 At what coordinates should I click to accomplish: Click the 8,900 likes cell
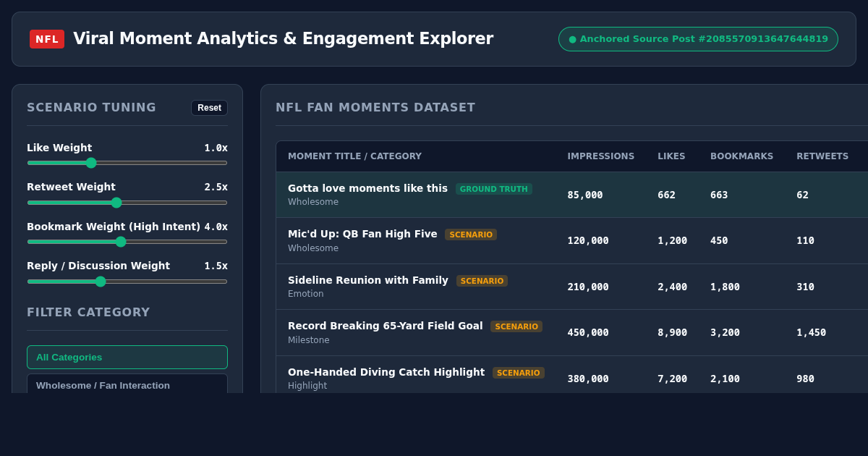coord(673,332)
